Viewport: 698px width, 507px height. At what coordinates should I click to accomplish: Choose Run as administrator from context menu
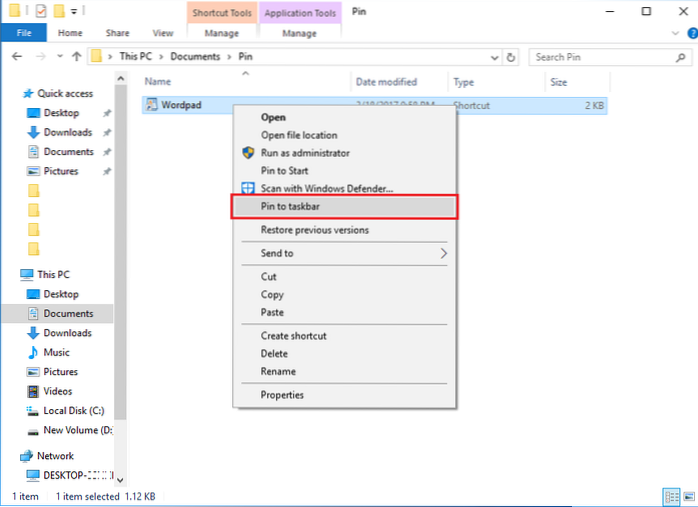(x=305, y=153)
